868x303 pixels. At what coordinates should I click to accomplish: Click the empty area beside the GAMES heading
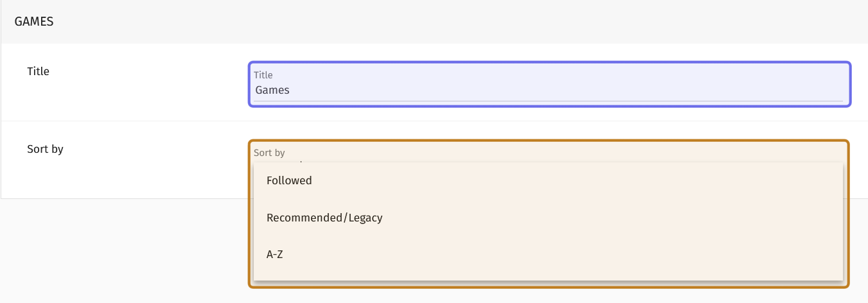click(x=450, y=22)
